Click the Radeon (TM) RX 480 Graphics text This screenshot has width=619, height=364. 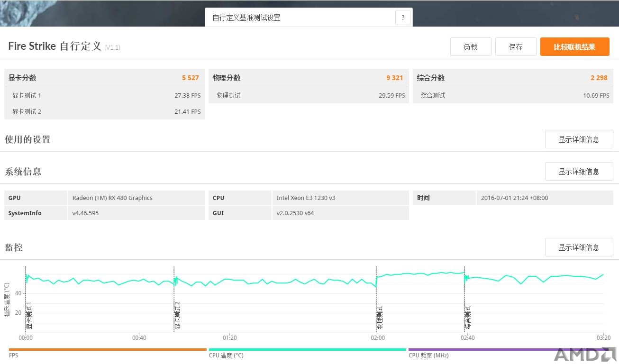pos(112,198)
